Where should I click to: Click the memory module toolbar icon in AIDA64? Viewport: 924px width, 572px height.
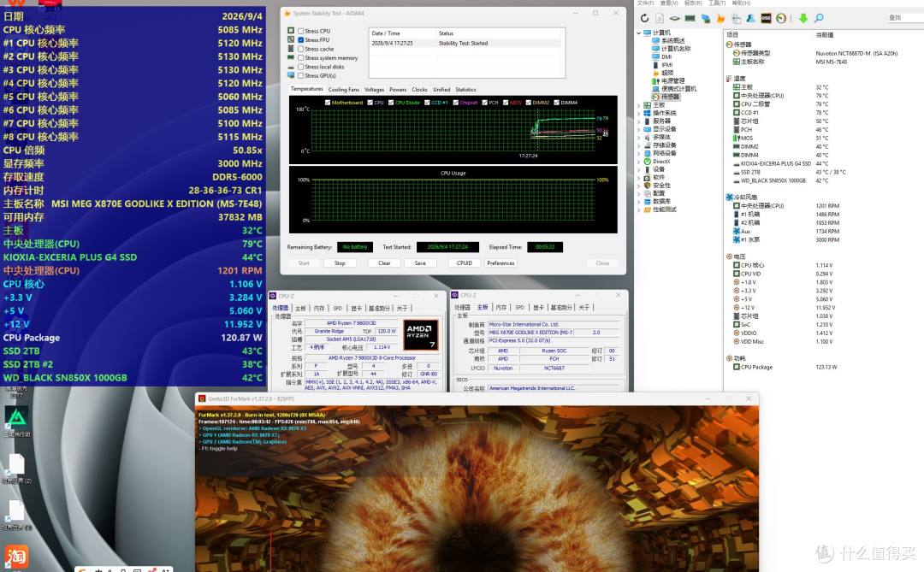pyautogui.click(x=690, y=19)
